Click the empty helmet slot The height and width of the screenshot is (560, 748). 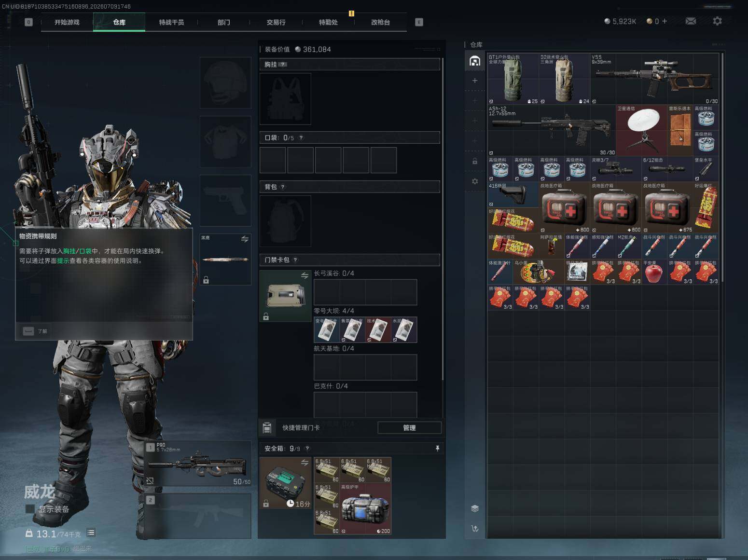coord(225,82)
